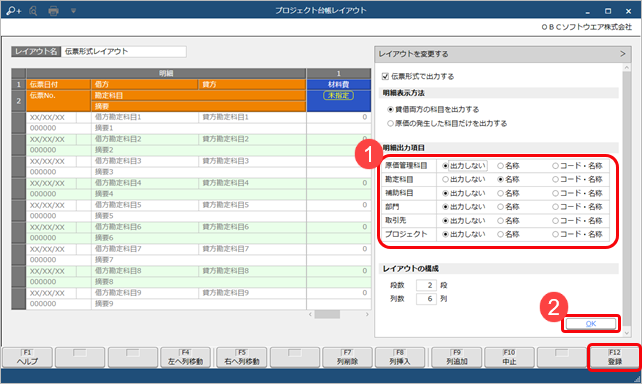Click the 未指定 tag under 材料費
The width and height of the screenshot is (642, 384).
(338, 95)
